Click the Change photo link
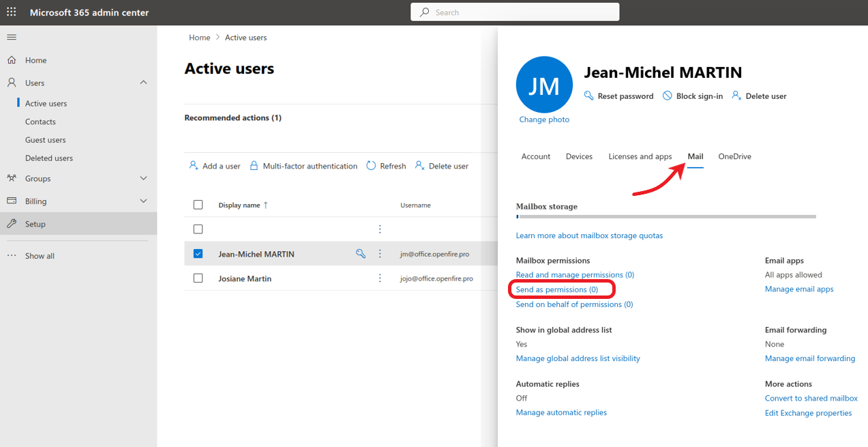Screen dimensions: 868x447 pos(544,119)
